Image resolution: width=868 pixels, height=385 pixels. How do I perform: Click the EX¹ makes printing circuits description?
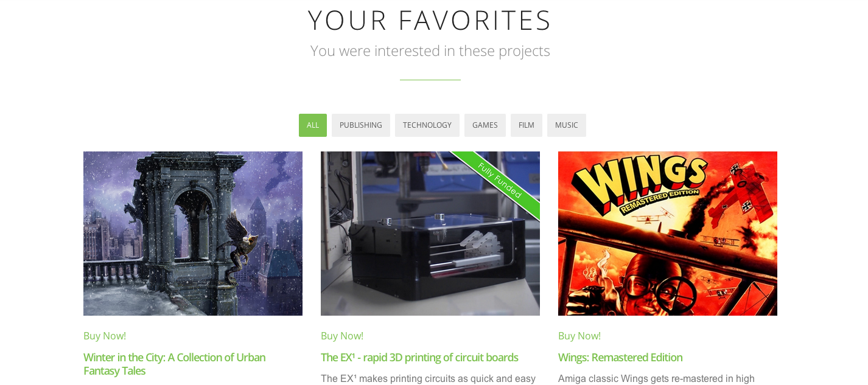pyautogui.click(x=428, y=378)
